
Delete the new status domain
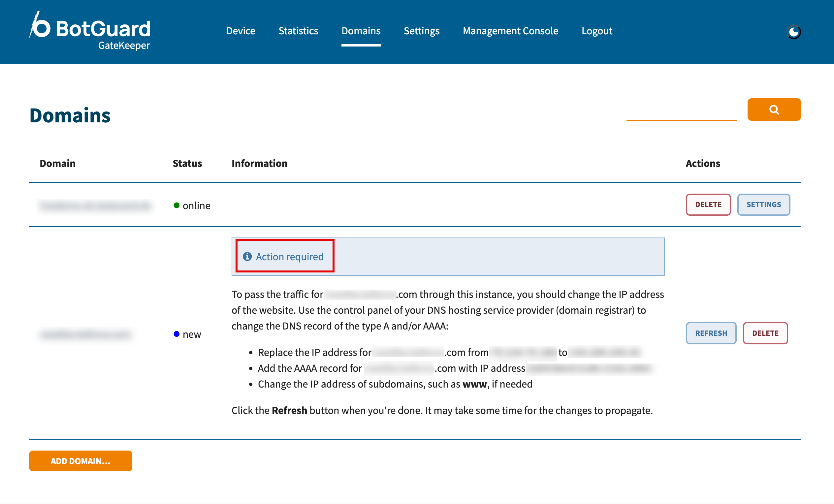[x=765, y=333]
